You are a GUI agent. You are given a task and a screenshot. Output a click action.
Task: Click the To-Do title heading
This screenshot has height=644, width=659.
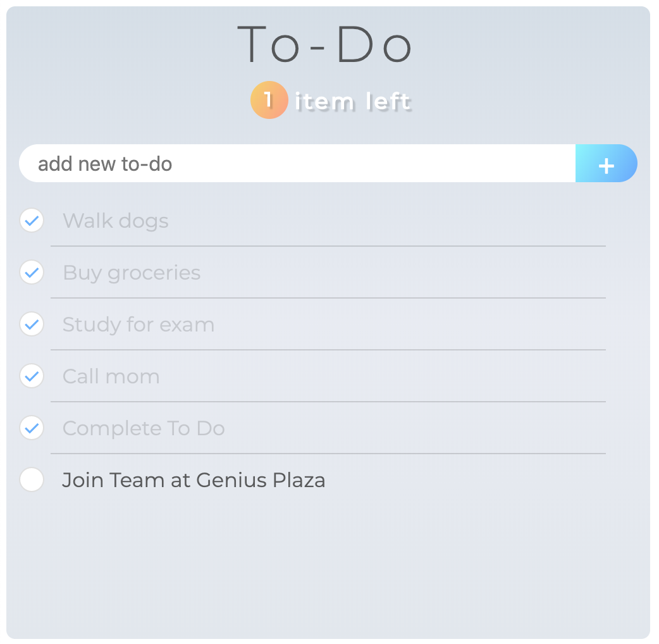point(325,44)
